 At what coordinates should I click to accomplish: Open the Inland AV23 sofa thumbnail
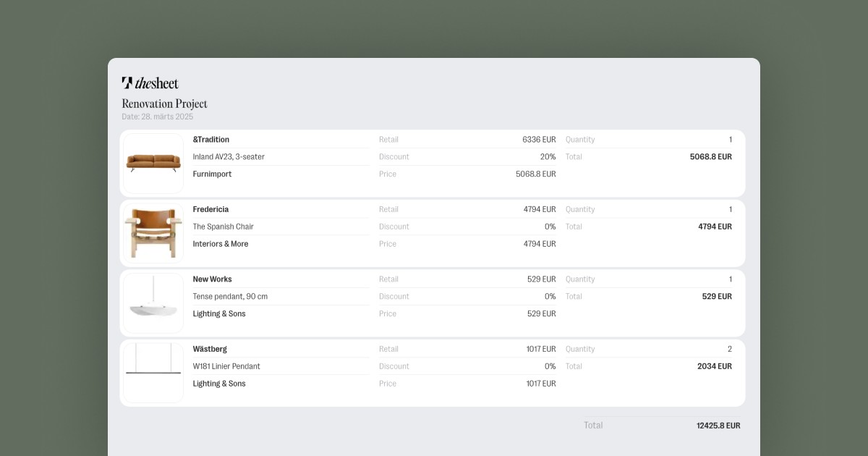click(153, 164)
